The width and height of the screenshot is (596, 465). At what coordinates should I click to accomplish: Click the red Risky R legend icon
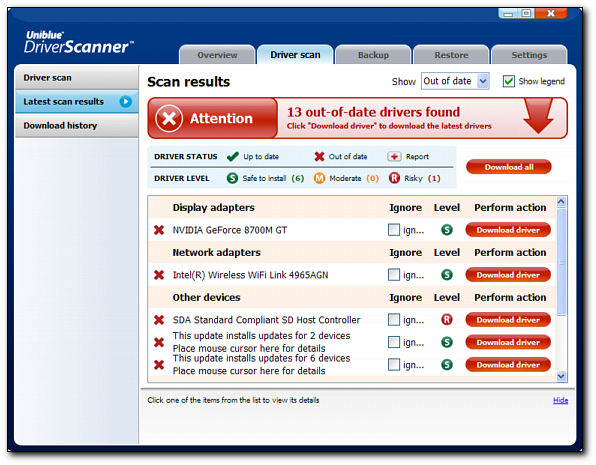tap(394, 178)
